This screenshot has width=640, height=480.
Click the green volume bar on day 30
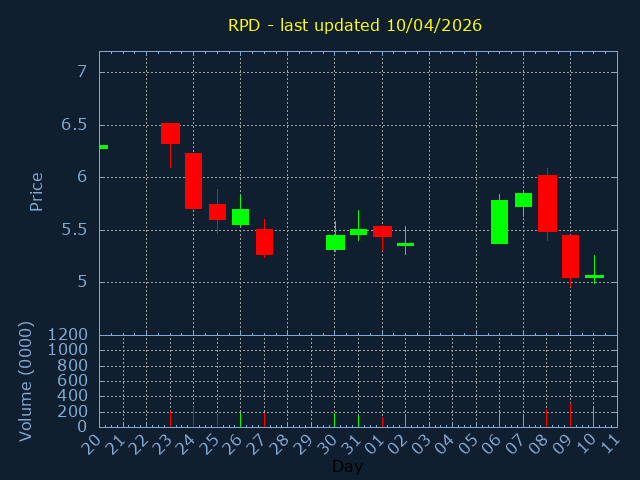(335, 420)
